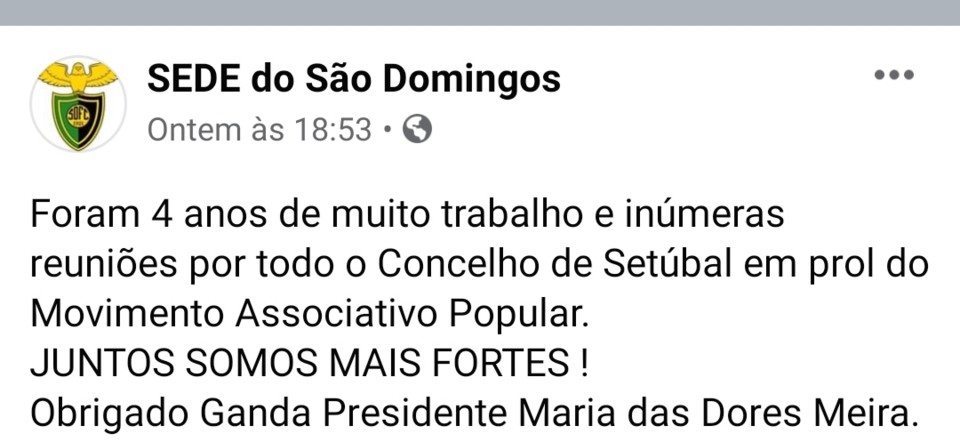
Task: Open the "SEDE do São Domingos" page name
Action: pyautogui.click(x=353, y=78)
